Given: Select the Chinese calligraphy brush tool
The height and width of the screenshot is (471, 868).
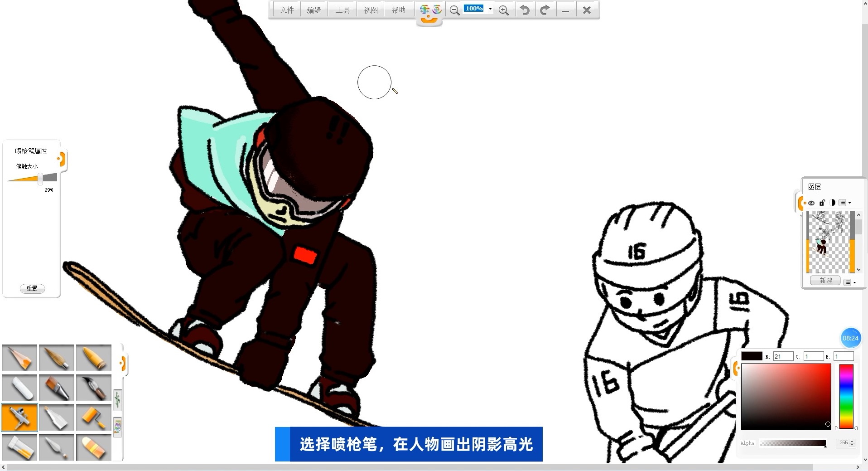Looking at the screenshot, I should coord(93,388).
